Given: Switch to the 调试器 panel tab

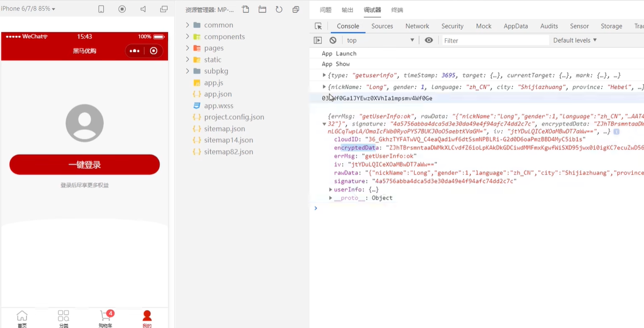Looking at the screenshot, I should [372, 10].
